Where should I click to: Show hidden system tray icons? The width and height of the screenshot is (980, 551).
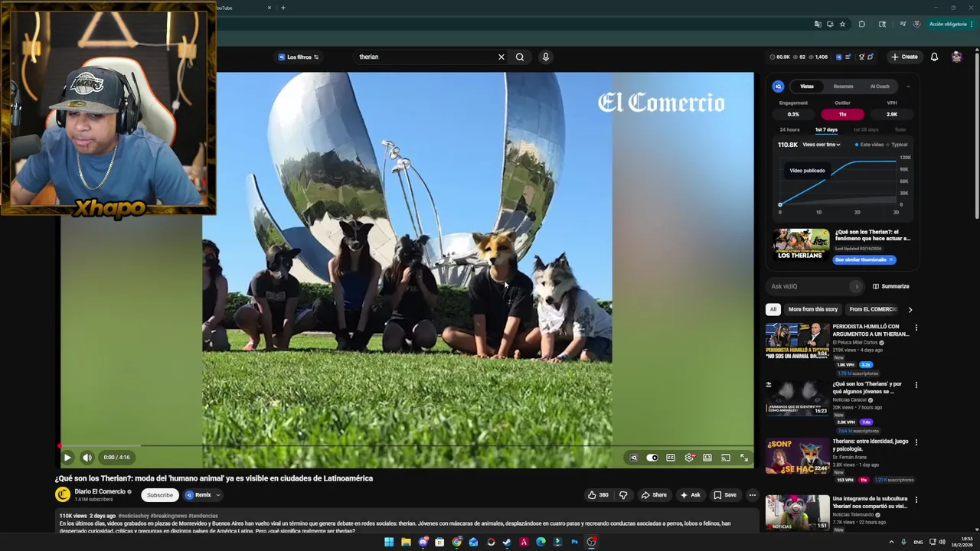pos(890,542)
